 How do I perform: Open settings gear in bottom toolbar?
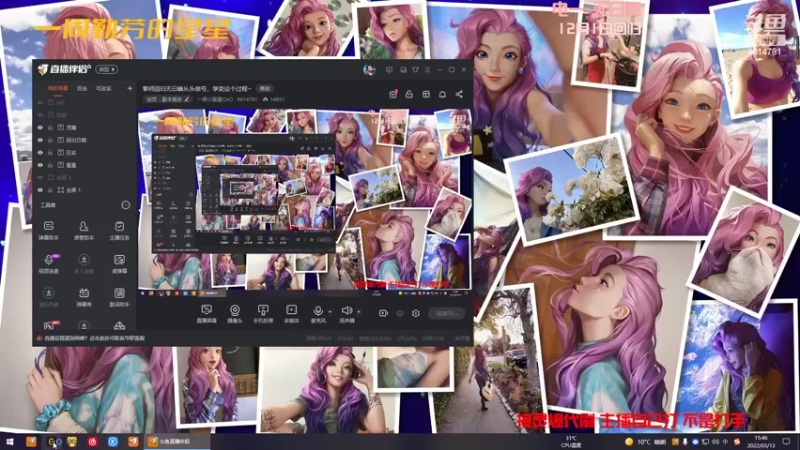pos(416,313)
